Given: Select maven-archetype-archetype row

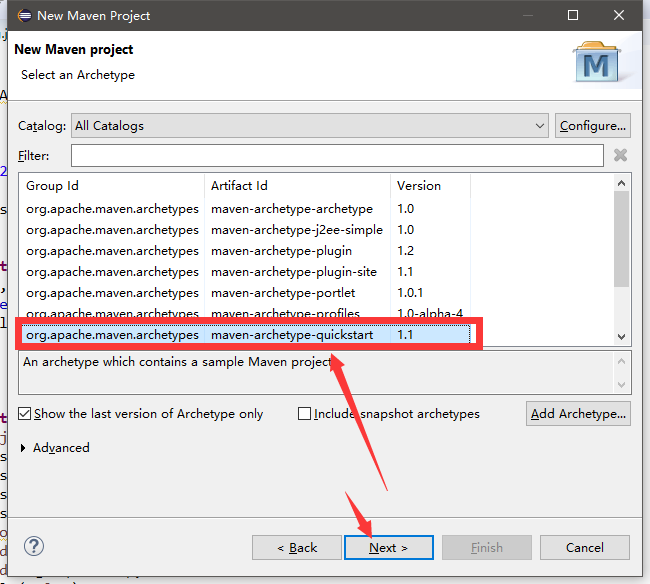Looking at the screenshot, I should [x=245, y=208].
